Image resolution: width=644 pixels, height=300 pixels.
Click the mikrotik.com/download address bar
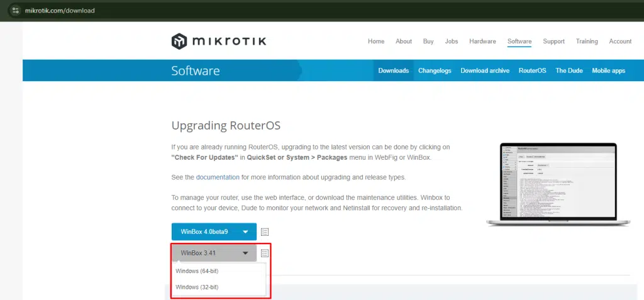coord(60,10)
